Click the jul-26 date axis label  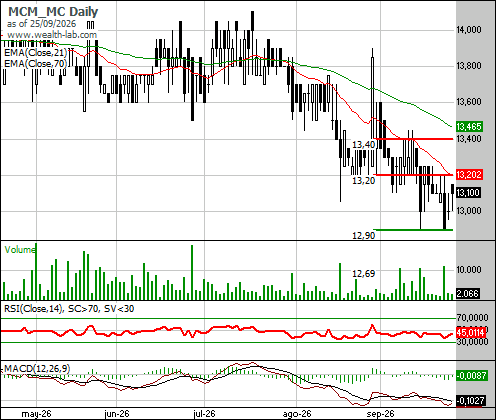(204, 414)
